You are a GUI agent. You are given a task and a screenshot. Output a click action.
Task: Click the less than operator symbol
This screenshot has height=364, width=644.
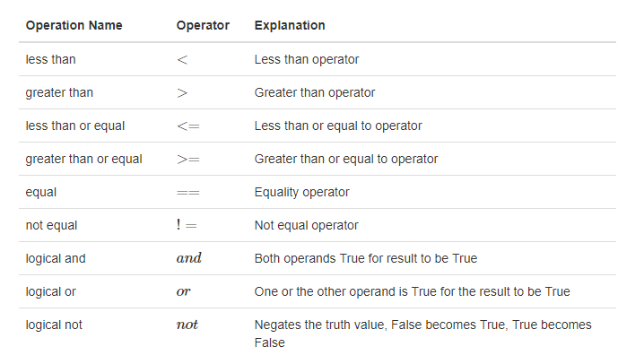[x=184, y=59]
